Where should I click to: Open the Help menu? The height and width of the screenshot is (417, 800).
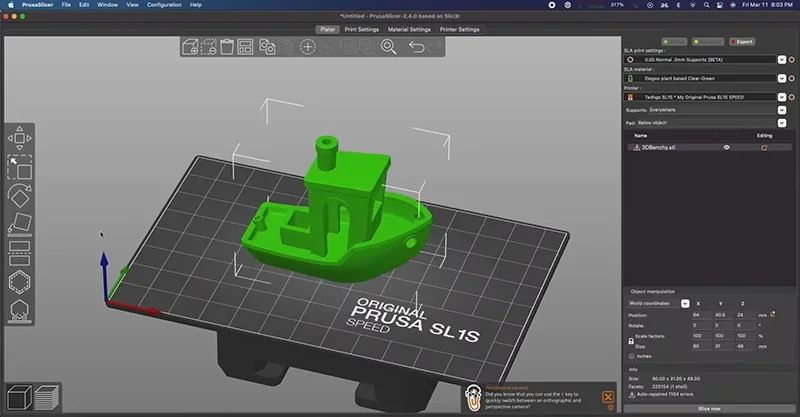(x=196, y=5)
